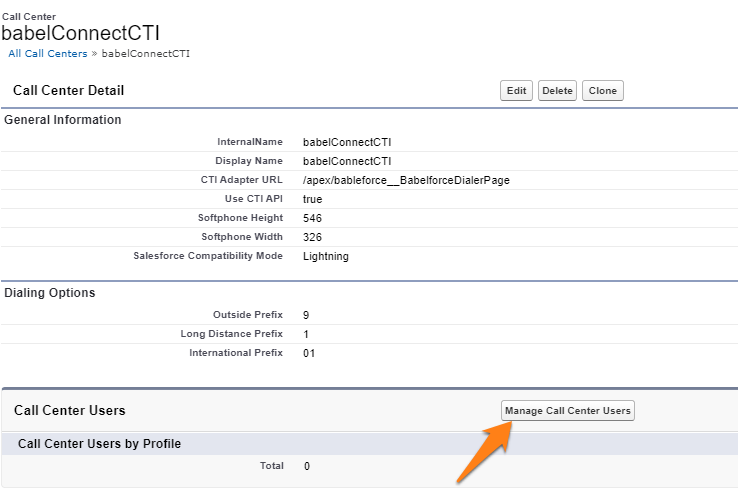Click the Call Center Users by Profile header
The width and height of the screenshot is (738, 500).
coord(99,443)
